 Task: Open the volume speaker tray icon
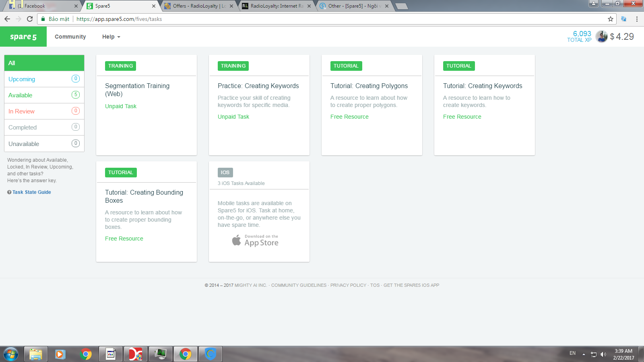pos(603,354)
